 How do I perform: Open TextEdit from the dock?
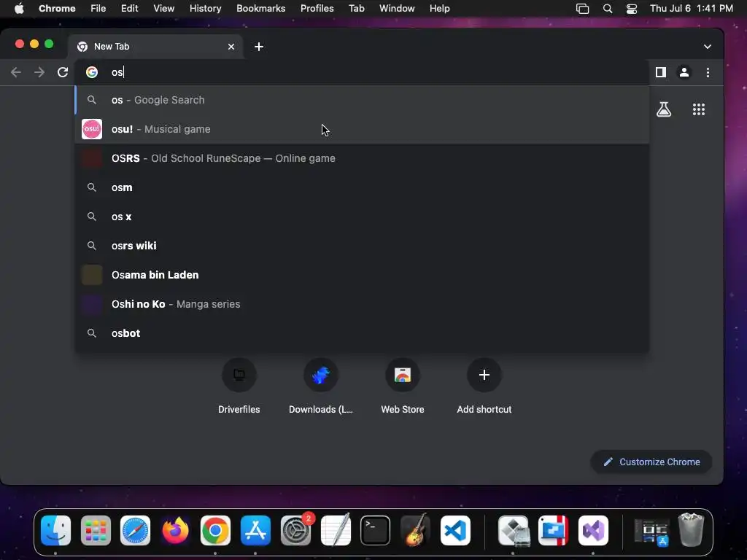click(x=336, y=531)
